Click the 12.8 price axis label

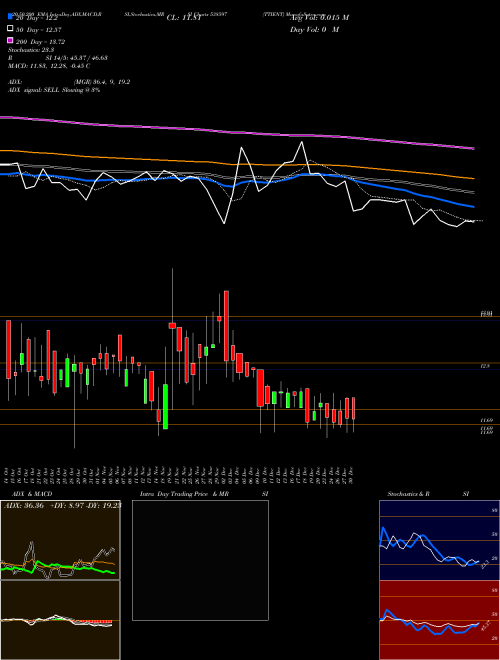click(x=485, y=367)
